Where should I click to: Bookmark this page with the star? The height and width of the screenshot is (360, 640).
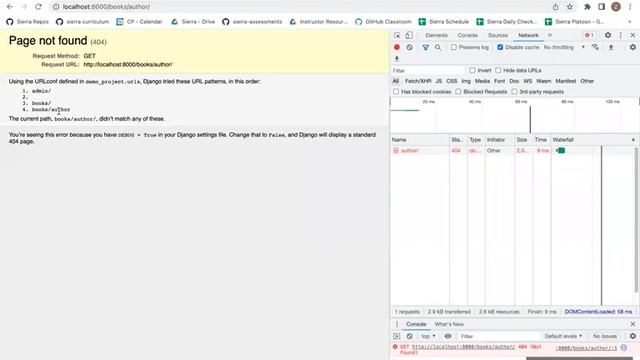[570, 7]
